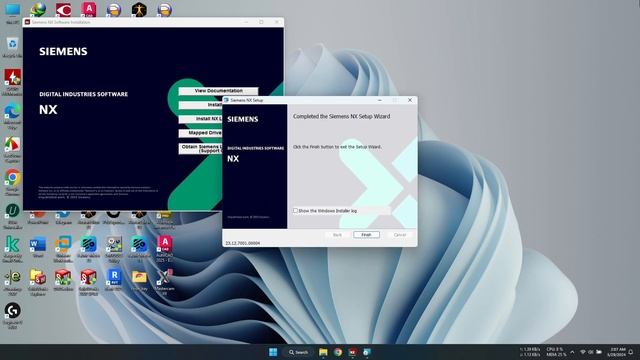The height and width of the screenshot is (360, 640).
Task: Open Microsoft Edge desktop icon
Action: [12, 116]
